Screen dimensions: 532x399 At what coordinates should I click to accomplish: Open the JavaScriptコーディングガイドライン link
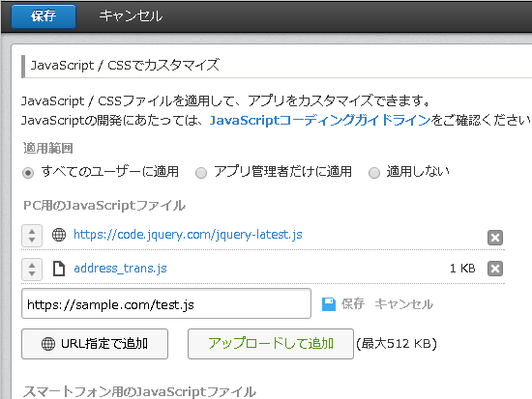click(x=320, y=121)
